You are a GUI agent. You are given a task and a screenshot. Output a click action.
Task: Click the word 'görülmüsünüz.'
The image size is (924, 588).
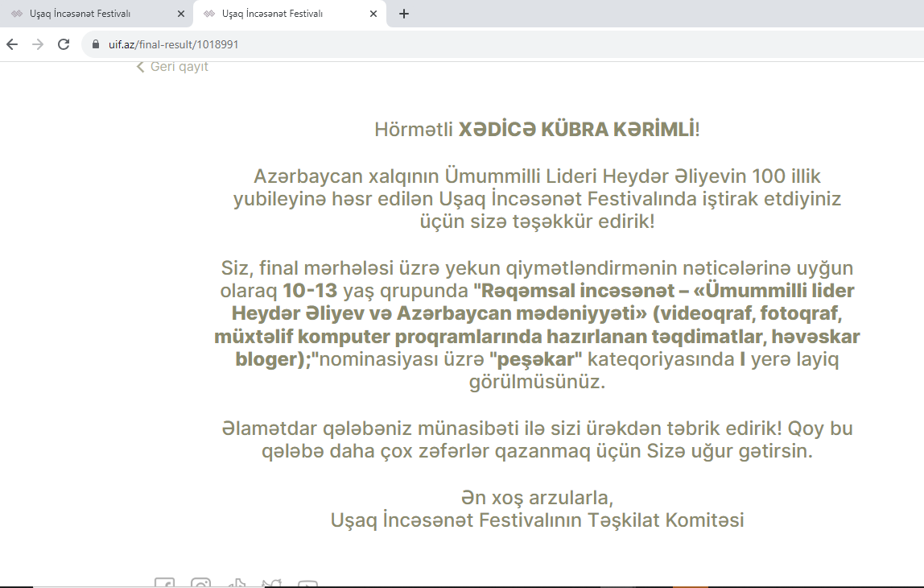tap(537, 382)
